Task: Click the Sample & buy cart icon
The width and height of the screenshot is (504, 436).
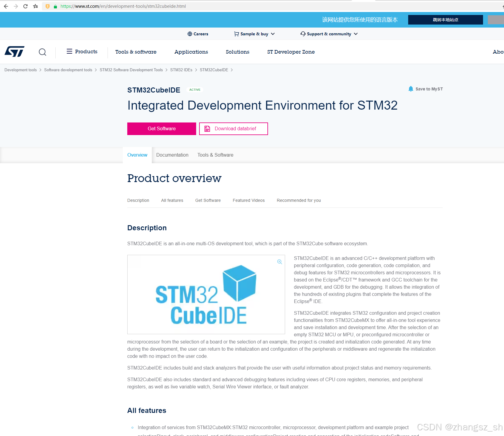Action: tap(237, 34)
